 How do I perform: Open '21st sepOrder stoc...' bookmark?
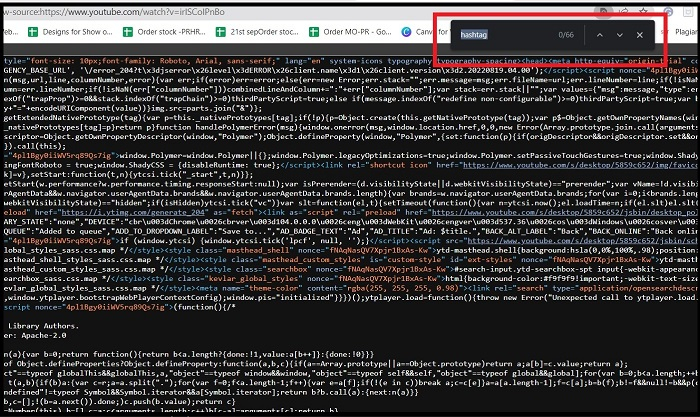[257, 32]
